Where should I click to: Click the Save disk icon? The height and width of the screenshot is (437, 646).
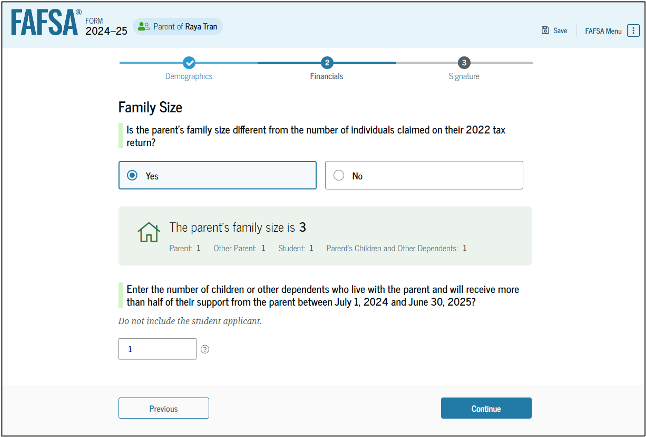click(x=545, y=30)
